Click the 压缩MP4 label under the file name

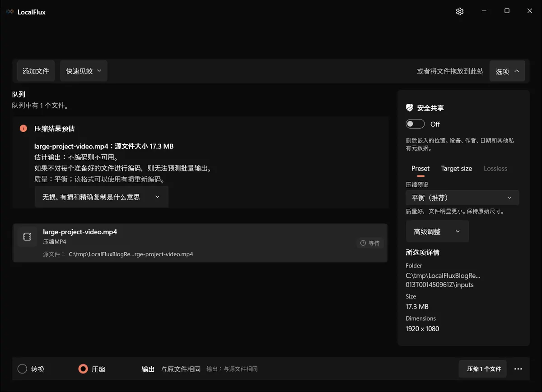(55, 242)
